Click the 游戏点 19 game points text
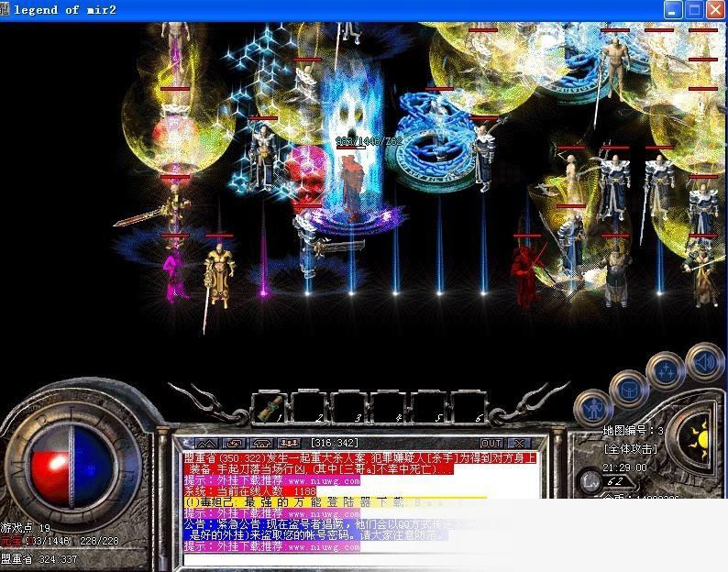This screenshot has height=572, width=728. 25,527
